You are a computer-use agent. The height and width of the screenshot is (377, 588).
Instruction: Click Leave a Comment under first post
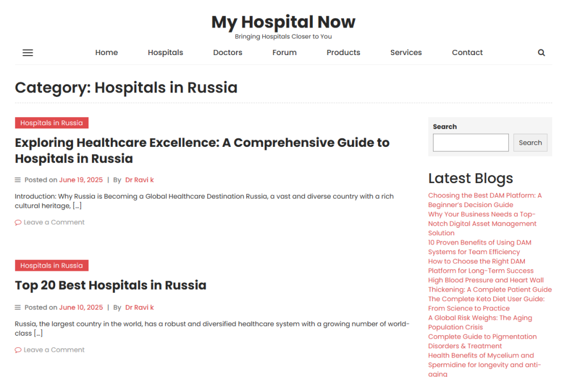tap(54, 222)
